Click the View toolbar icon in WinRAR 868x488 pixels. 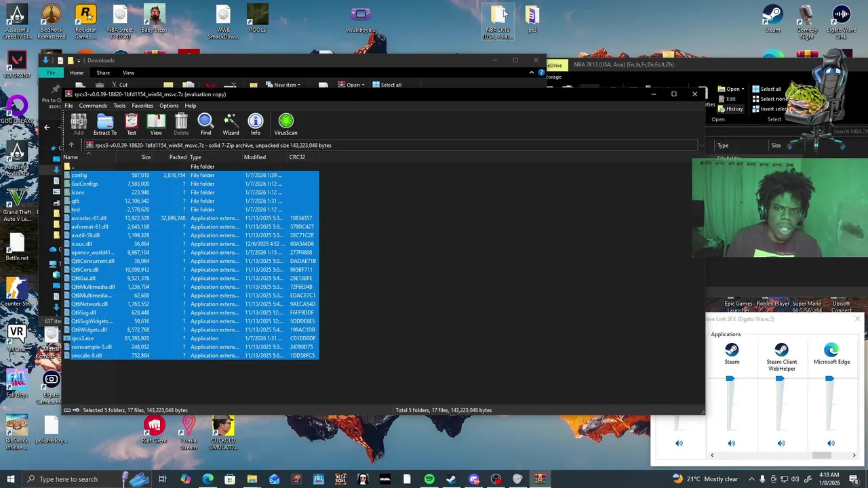pyautogui.click(x=156, y=124)
